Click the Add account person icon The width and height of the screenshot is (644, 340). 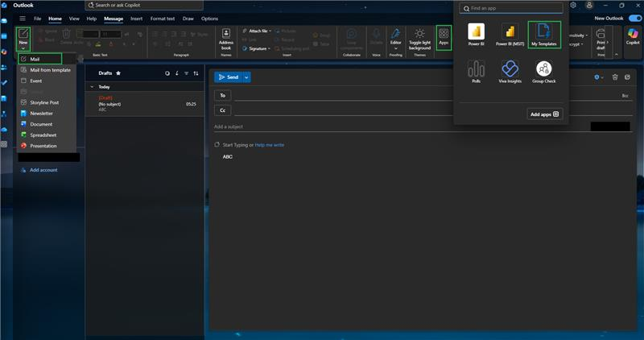(x=23, y=170)
